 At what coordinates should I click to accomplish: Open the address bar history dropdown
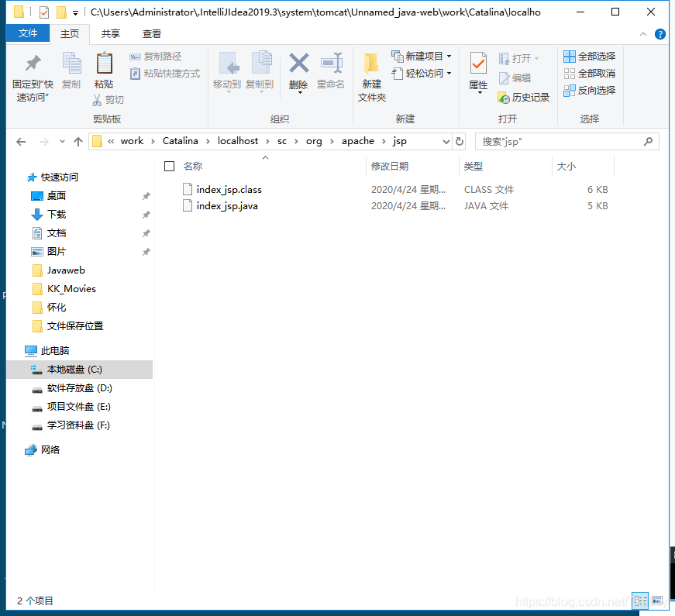(446, 142)
